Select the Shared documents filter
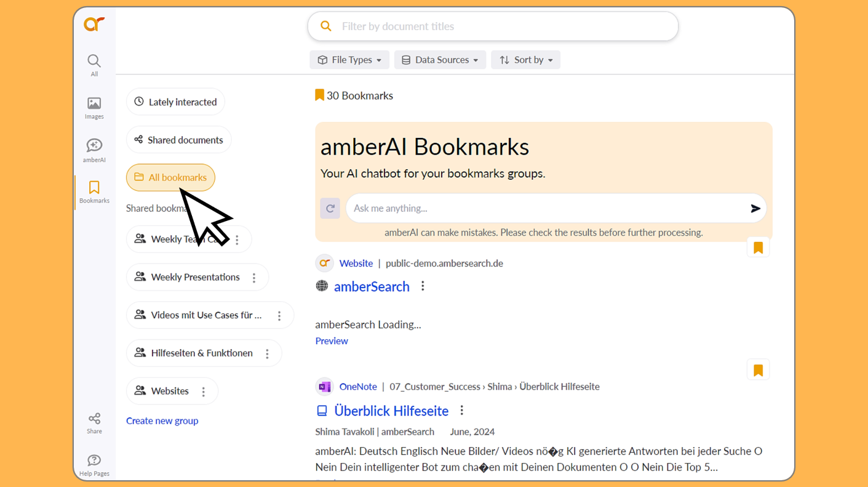Image resolution: width=868 pixels, height=487 pixels. click(178, 140)
